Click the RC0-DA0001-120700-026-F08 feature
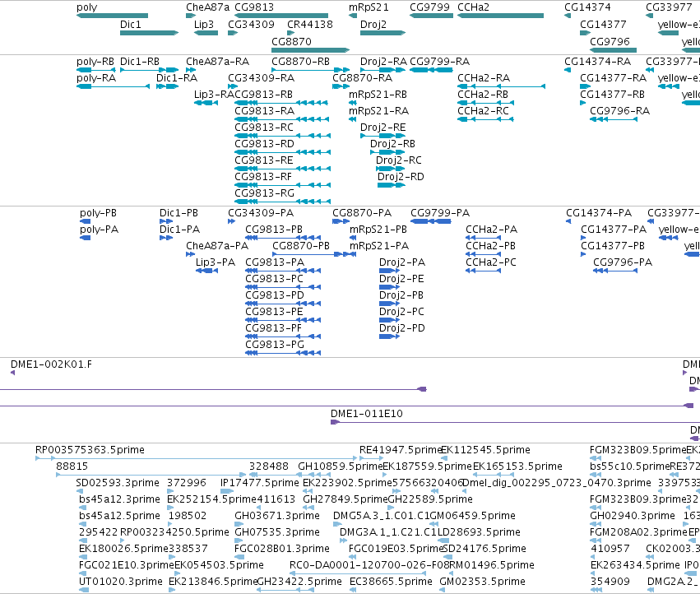The width and height of the screenshot is (700, 594). 358,573
